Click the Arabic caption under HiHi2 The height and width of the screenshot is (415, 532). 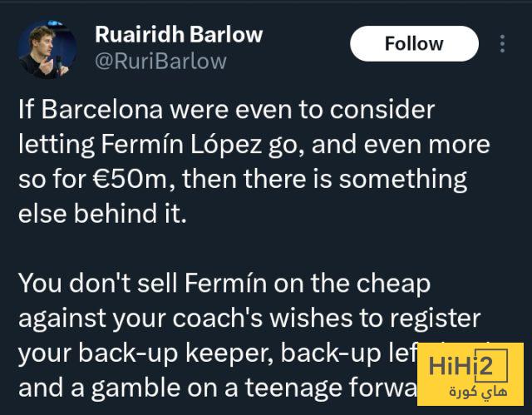470,393
